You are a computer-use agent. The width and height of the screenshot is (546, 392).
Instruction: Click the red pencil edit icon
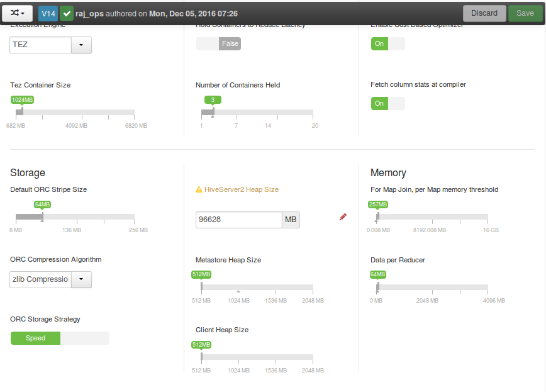point(343,217)
